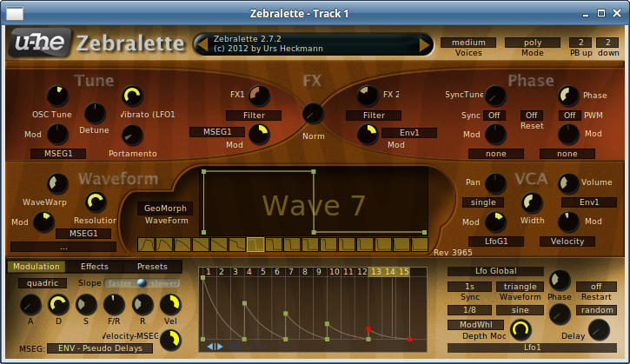
Task: Click the PB down value box
Action: [x=607, y=43]
